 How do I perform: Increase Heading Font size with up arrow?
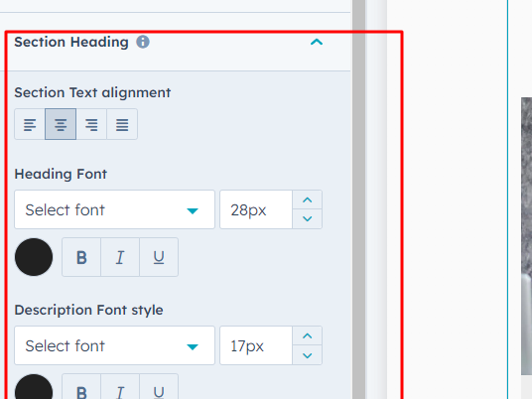(x=307, y=200)
